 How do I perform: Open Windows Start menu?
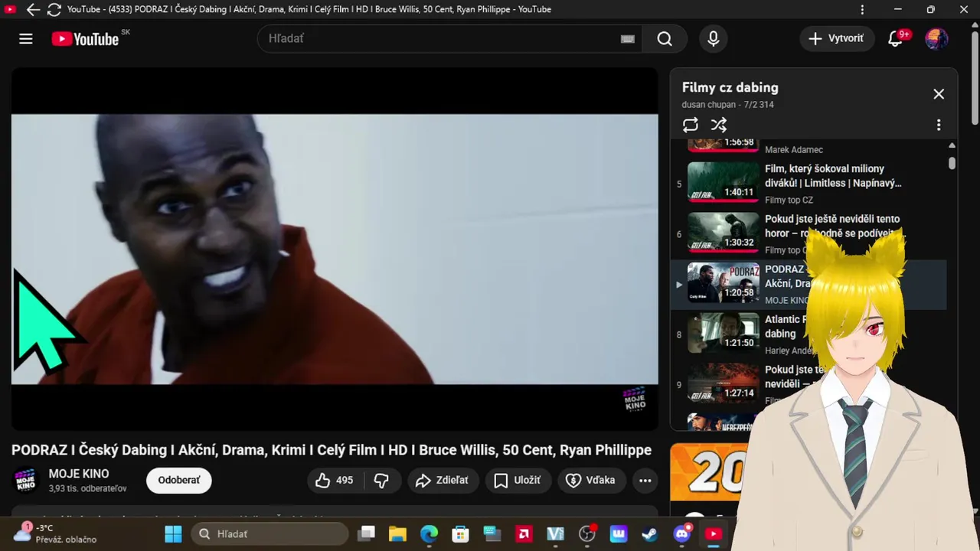pos(174,533)
